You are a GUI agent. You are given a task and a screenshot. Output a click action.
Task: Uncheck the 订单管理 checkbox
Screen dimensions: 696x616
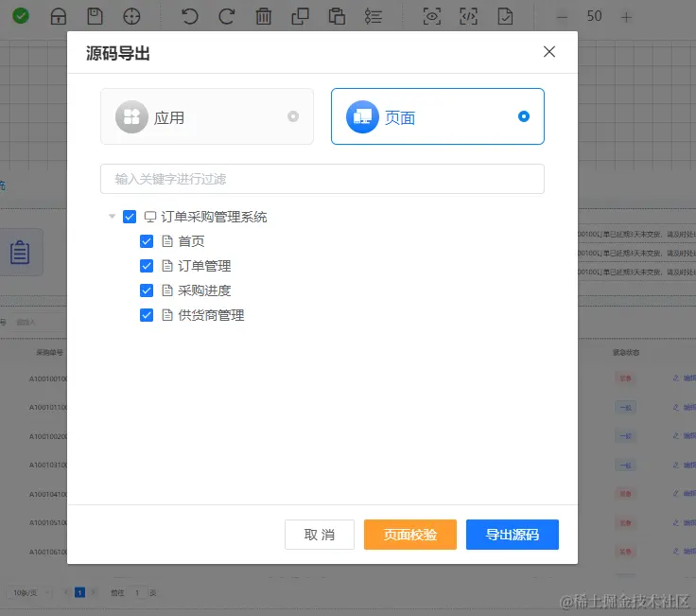pyautogui.click(x=147, y=266)
